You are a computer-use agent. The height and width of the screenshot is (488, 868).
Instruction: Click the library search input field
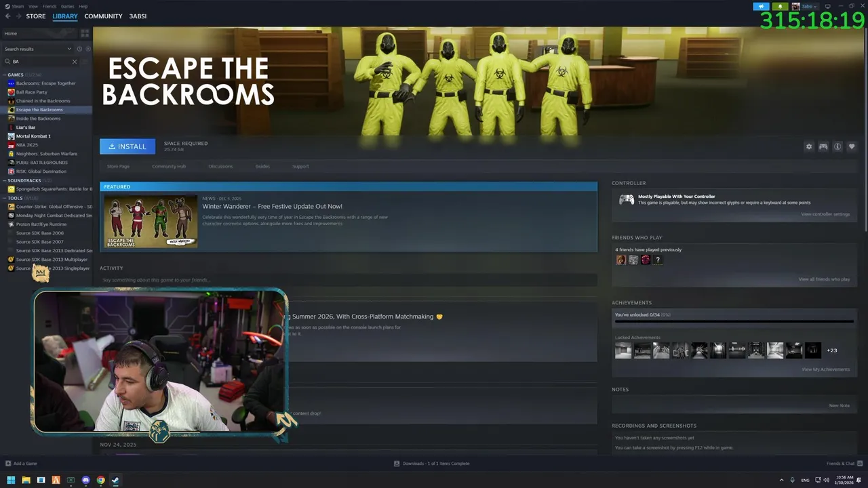coord(41,62)
